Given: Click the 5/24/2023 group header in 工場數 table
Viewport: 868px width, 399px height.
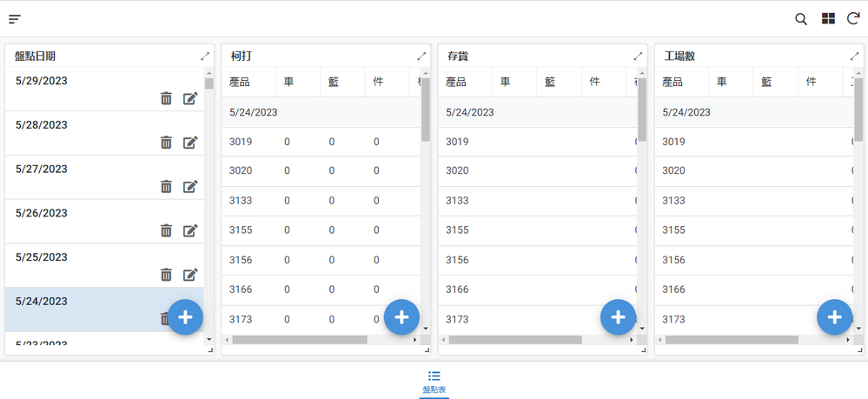Looking at the screenshot, I should click(754, 112).
